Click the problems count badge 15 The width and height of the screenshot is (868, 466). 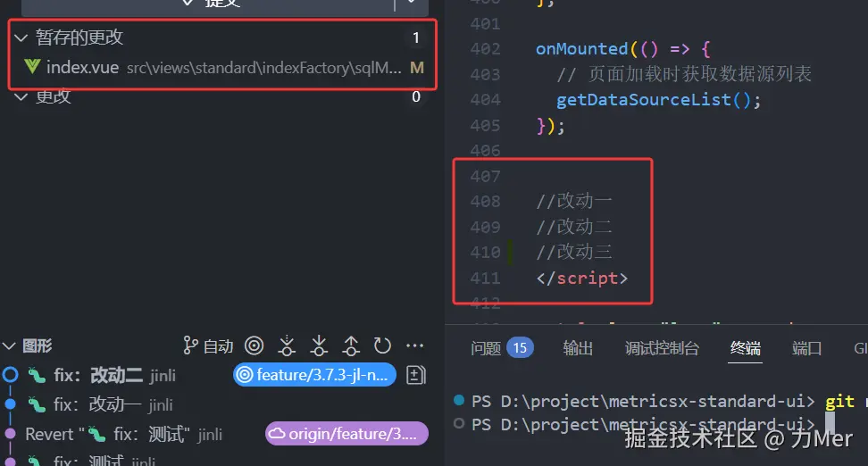click(520, 347)
